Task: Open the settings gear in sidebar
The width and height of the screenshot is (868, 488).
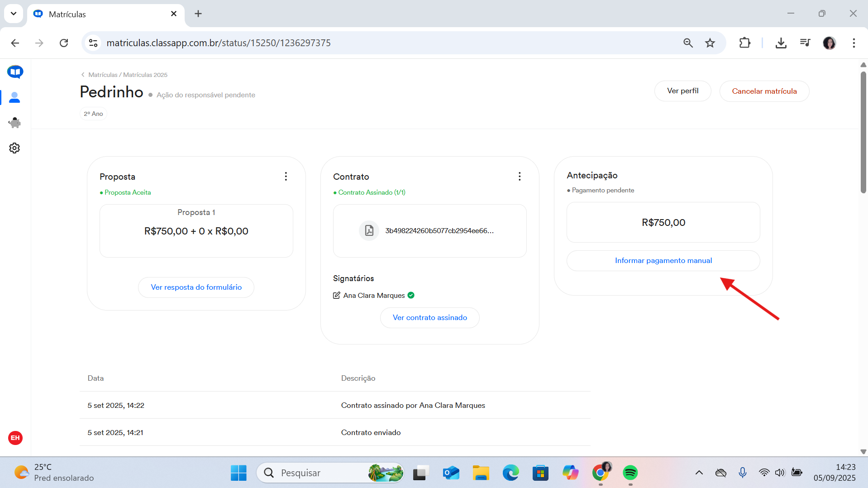Action: (14, 148)
